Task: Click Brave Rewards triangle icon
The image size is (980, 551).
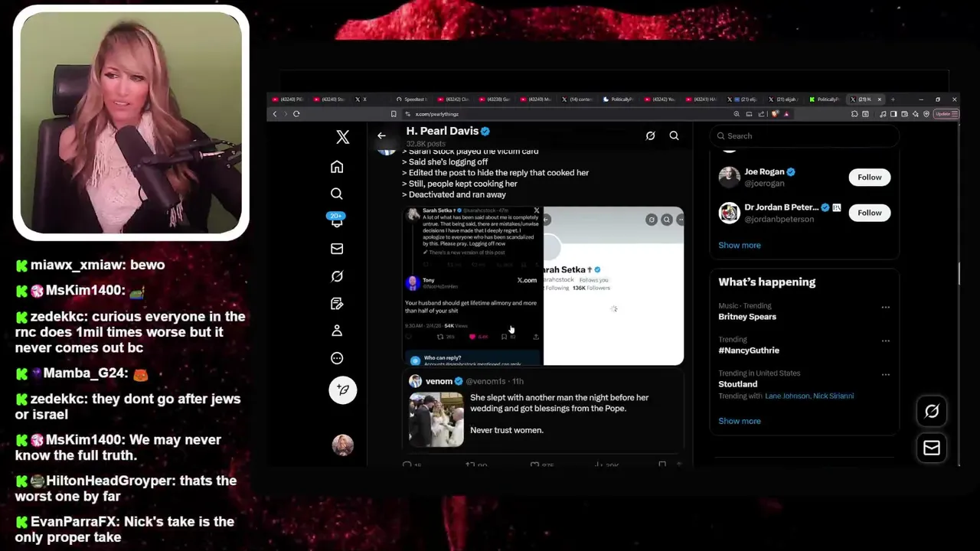Action: pyautogui.click(x=786, y=114)
